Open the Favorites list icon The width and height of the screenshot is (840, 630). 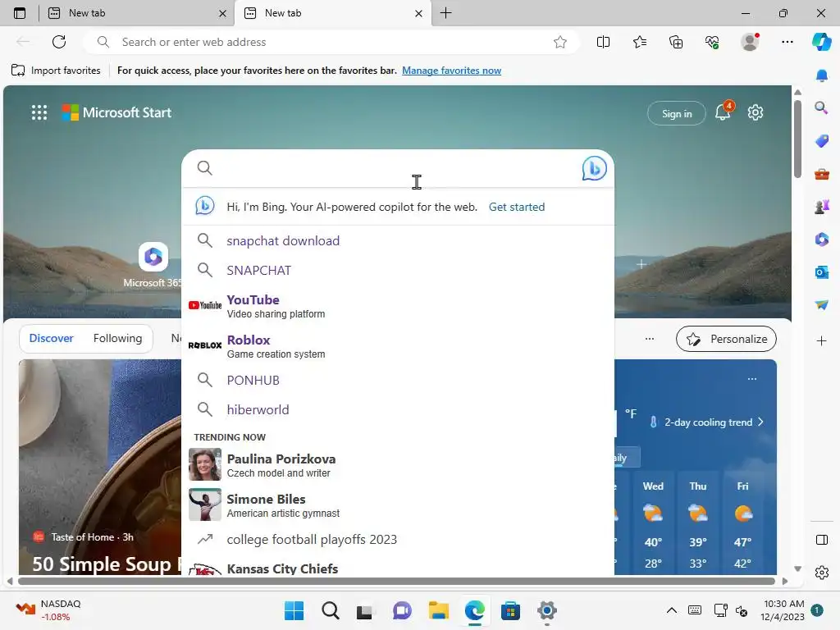click(640, 42)
